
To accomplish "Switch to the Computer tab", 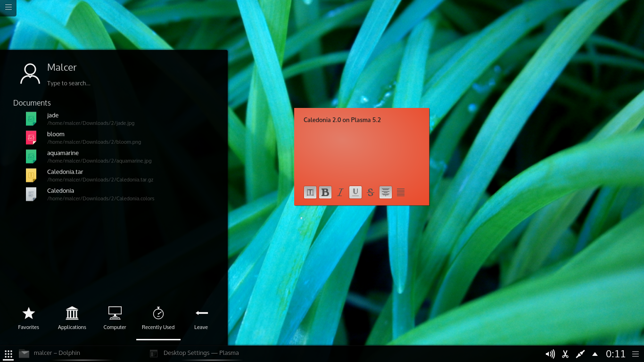I will point(115,318).
